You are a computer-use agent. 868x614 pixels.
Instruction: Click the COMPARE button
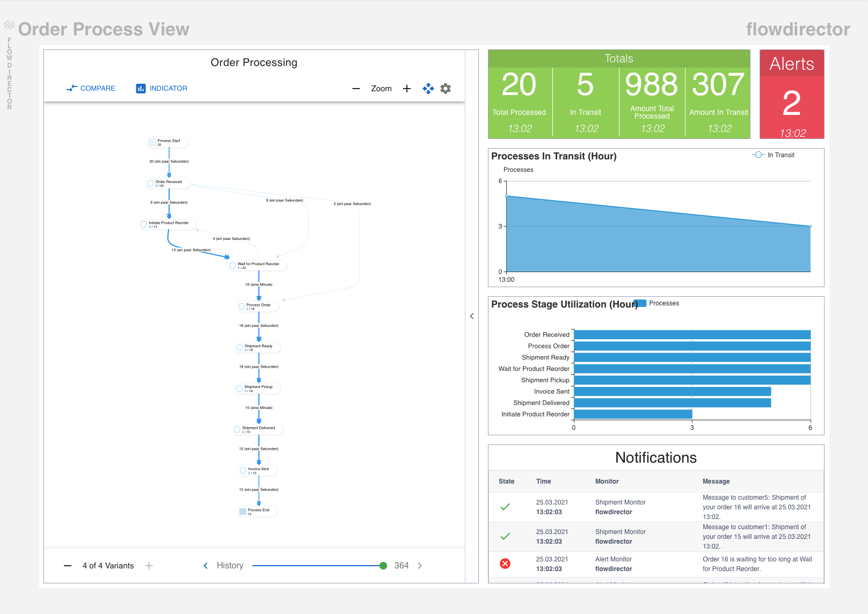click(91, 89)
